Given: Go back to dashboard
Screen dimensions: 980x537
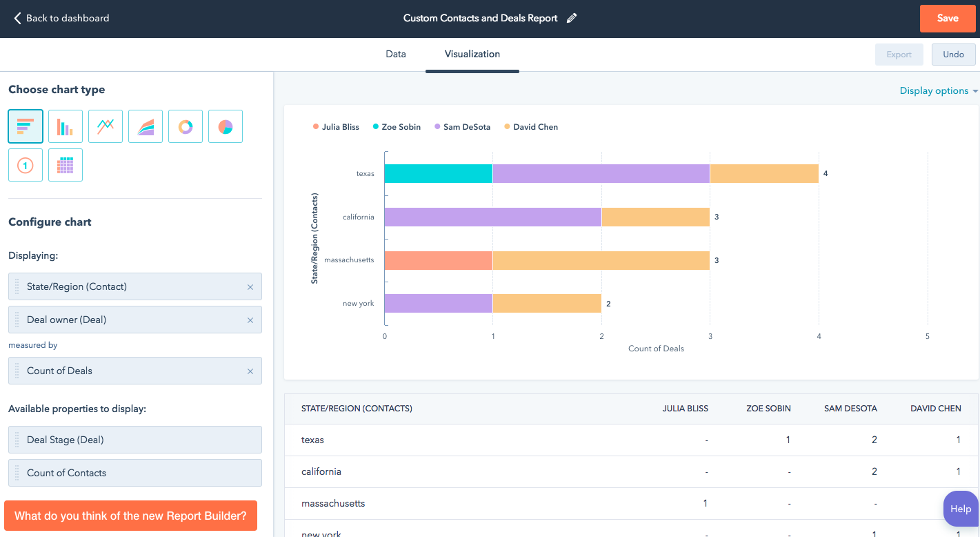Looking at the screenshot, I should click(x=61, y=19).
